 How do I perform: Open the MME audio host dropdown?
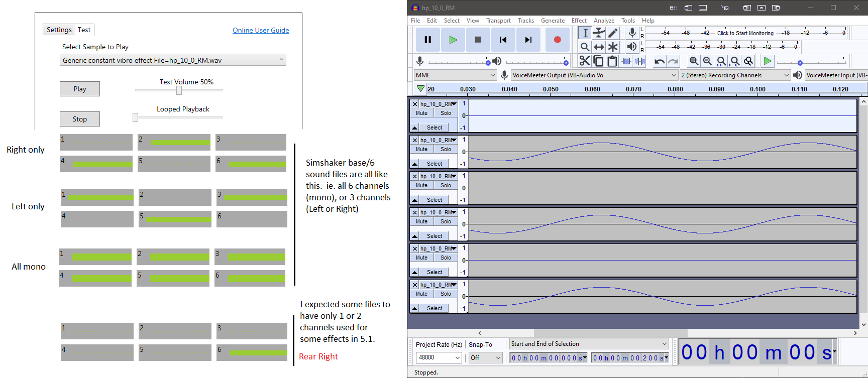click(456, 75)
